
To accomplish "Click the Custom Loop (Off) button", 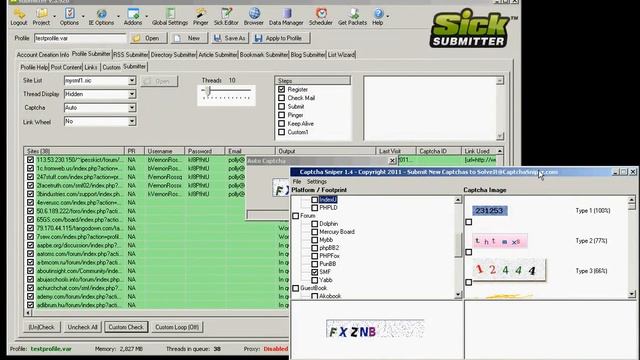I will pos(177,327).
